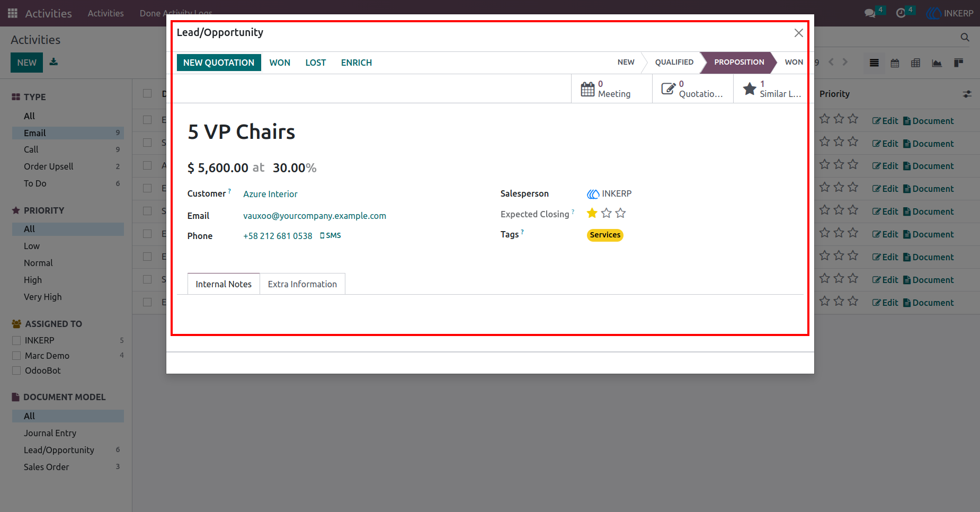Click the phone number +58 212 681 0538

(278, 236)
